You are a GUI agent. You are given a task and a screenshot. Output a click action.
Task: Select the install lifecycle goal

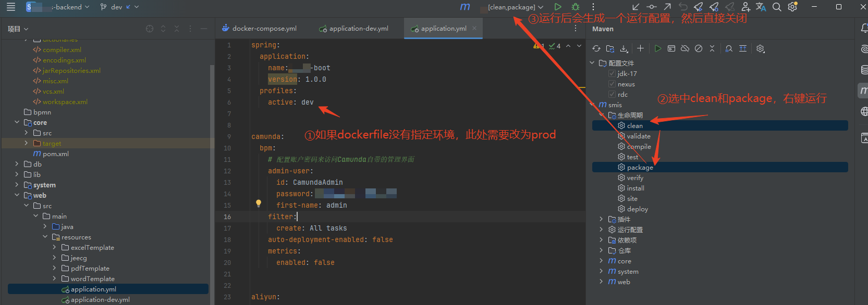point(635,188)
